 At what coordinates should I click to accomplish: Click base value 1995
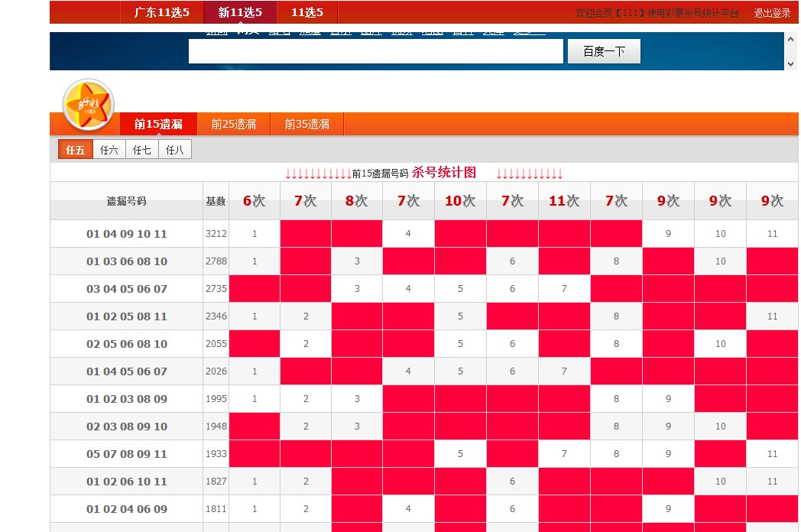pos(216,399)
